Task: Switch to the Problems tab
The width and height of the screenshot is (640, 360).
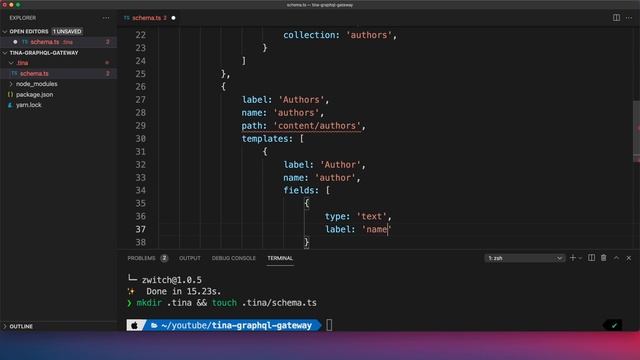Action: click(x=141, y=258)
